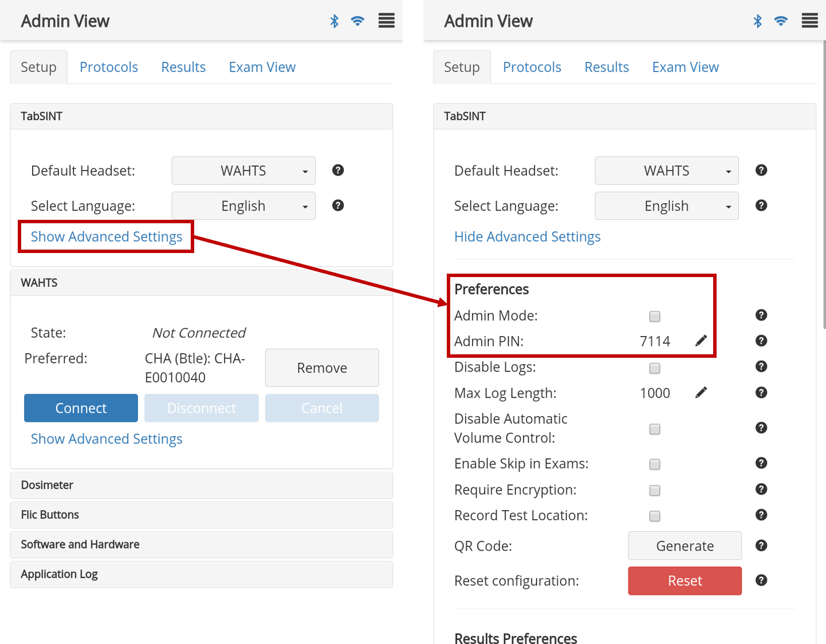Switch to Protocols tab in left panel
826x644 pixels.
(x=109, y=68)
